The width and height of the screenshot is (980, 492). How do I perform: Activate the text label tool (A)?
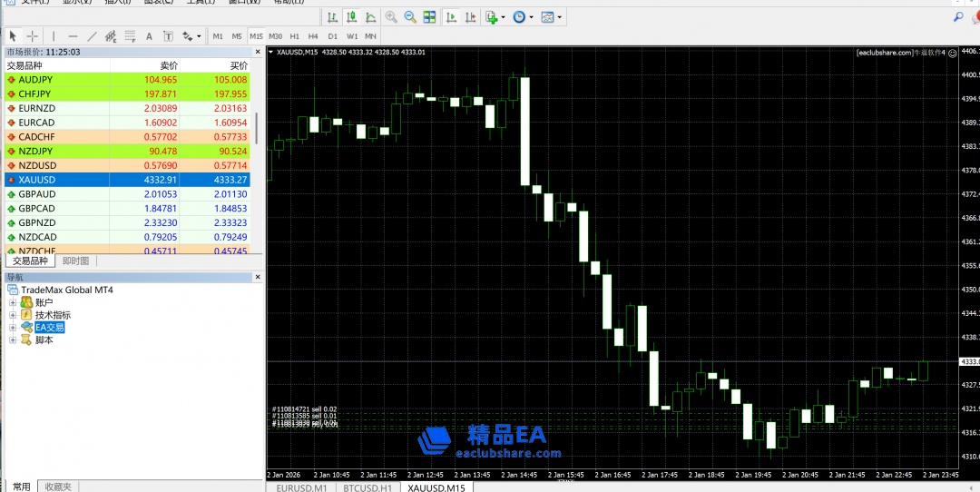coord(149,36)
